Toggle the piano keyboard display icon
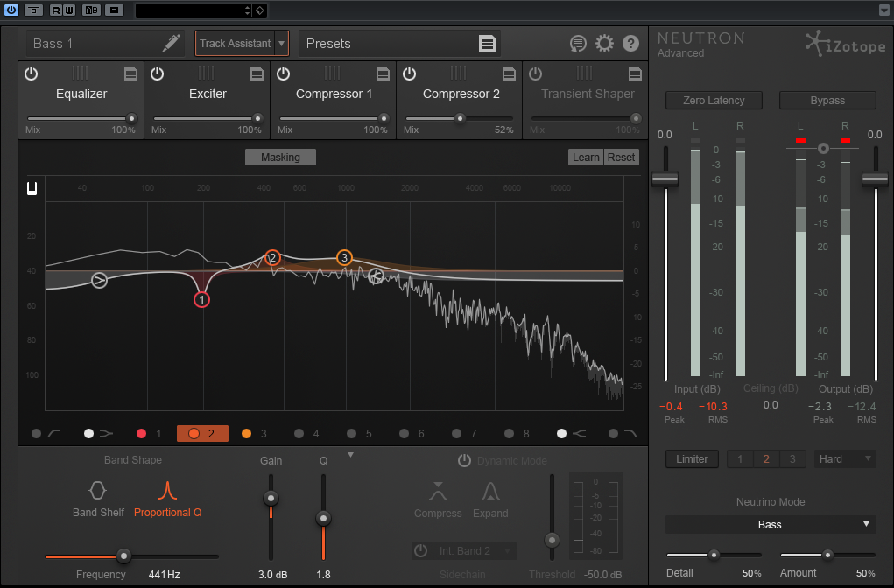The width and height of the screenshot is (894, 588). click(32, 189)
